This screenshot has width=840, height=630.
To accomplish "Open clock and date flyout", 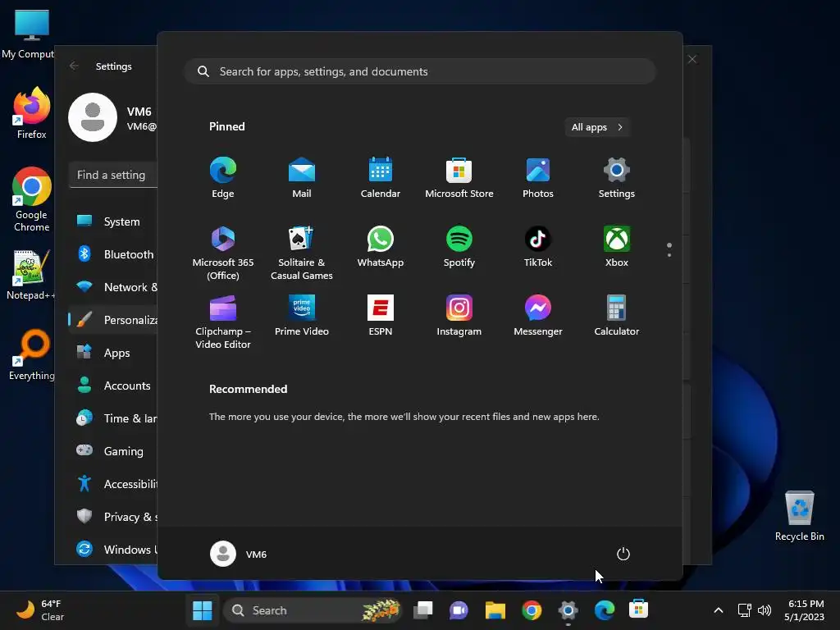I will click(x=806, y=610).
